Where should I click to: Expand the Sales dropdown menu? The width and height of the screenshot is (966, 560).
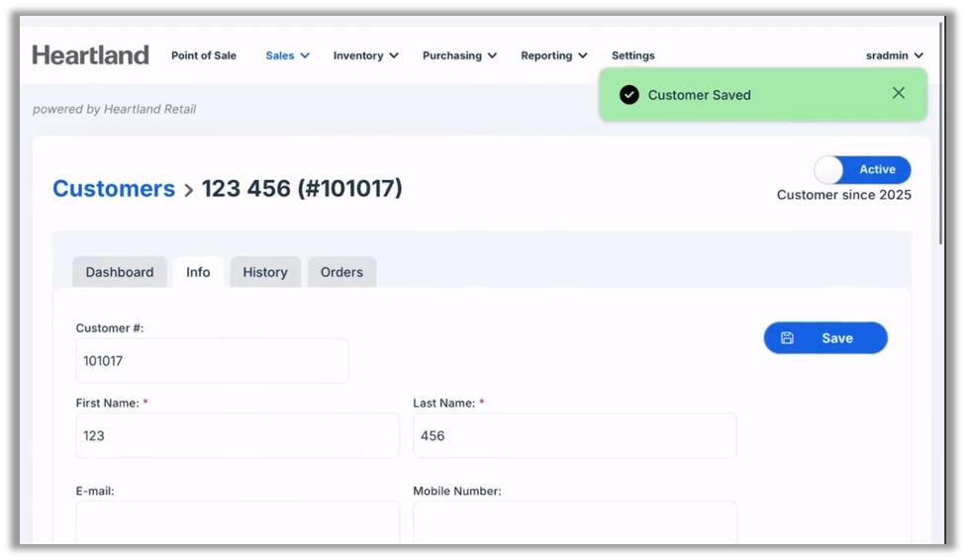(287, 55)
